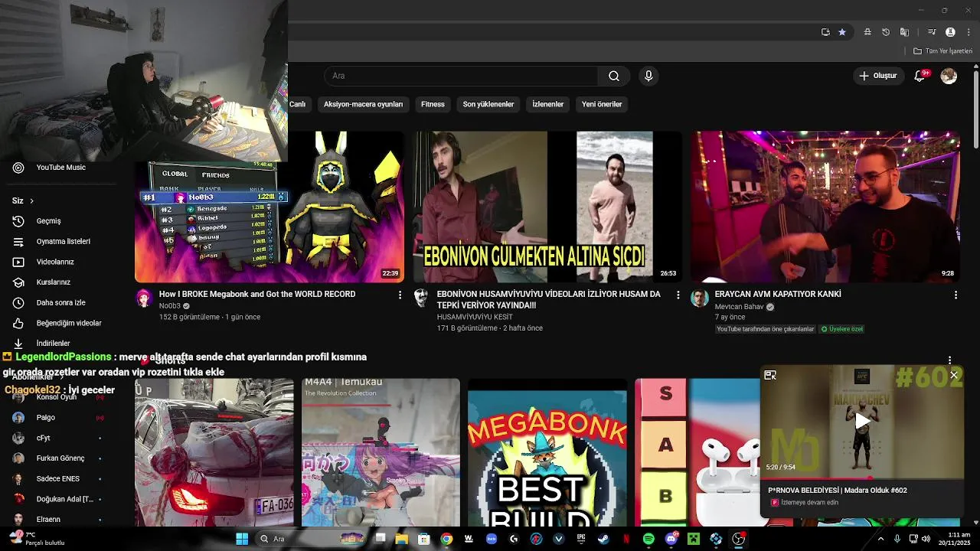
Task: Open Kurslarınız in the sidebar
Action: 61,282
